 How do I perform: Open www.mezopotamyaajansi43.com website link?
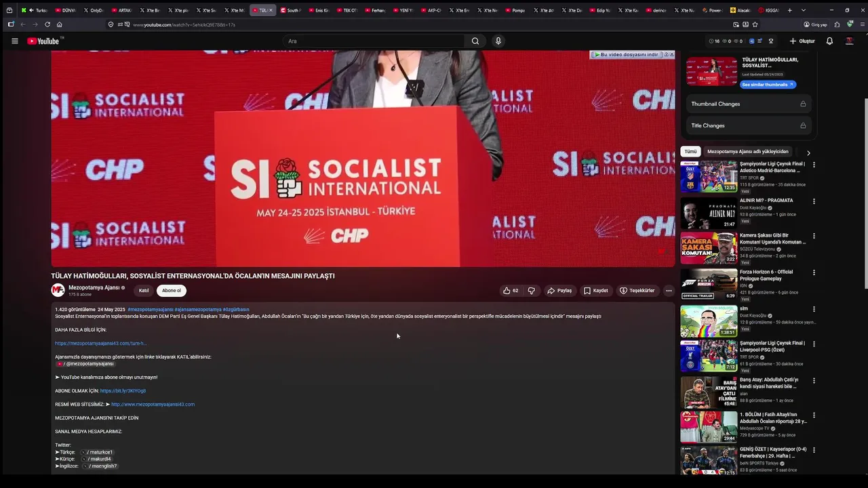[153, 405]
